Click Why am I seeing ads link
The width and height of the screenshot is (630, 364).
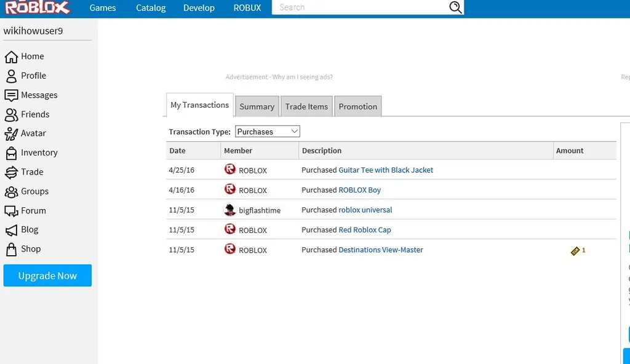coord(303,77)
